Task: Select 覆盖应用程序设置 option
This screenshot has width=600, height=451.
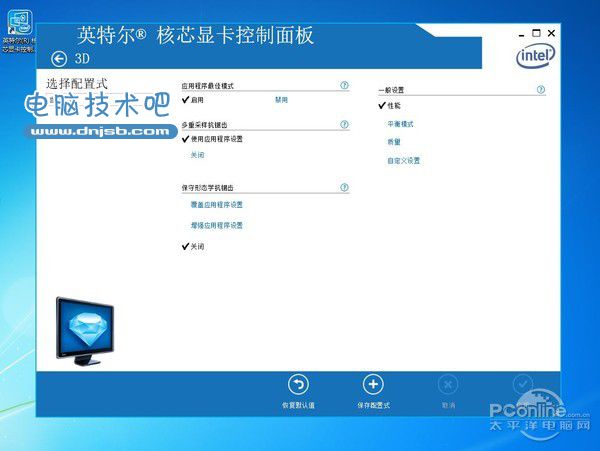Action: 217,205
